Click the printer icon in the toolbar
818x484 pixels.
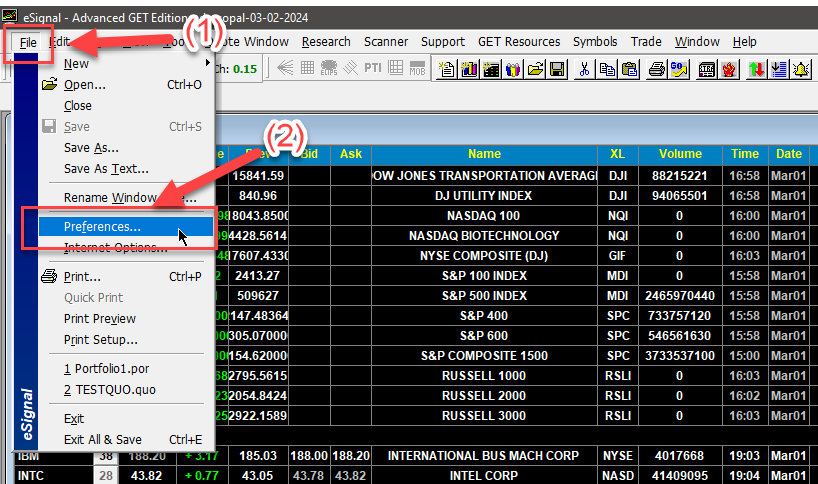(656, 69)
